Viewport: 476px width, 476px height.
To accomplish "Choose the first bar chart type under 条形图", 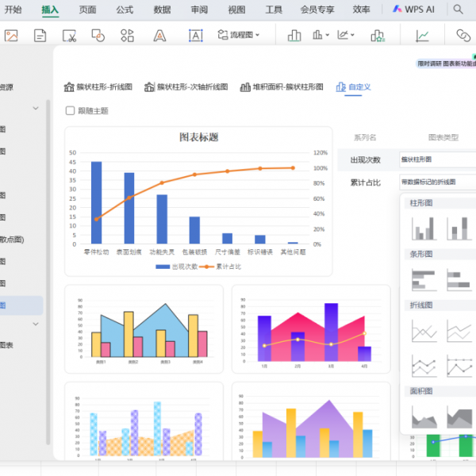I will pyautogui.click(x=424, y=279).
